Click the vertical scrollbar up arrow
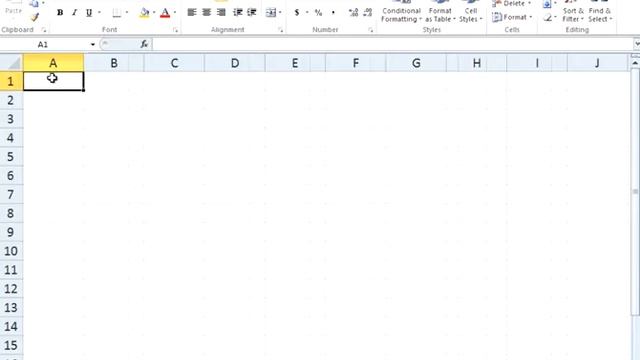Viewport: 640px width, 360px height. pyautogui.click(x=635, y=63)
